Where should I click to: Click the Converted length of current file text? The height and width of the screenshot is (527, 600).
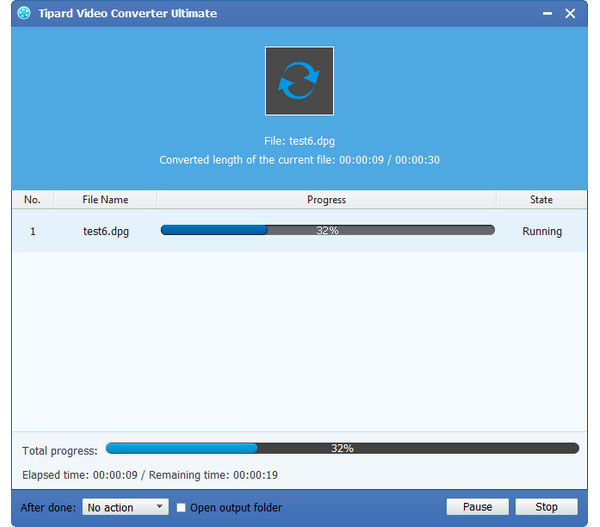pyautogui.click(x=299, y=160)
